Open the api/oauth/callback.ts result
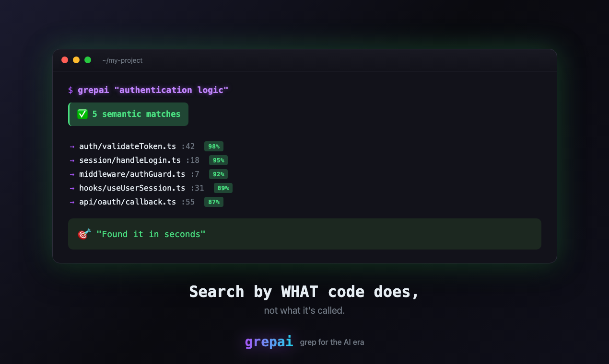The width and height of the screenshot is (609, 364). point(128,202)
